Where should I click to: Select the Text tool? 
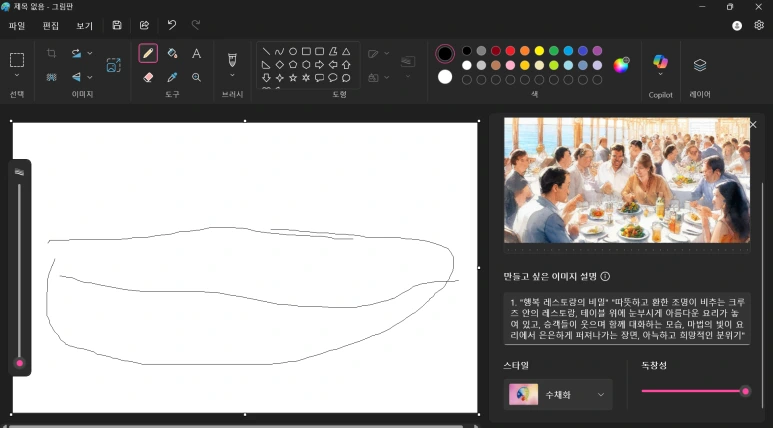click(196, 53)
